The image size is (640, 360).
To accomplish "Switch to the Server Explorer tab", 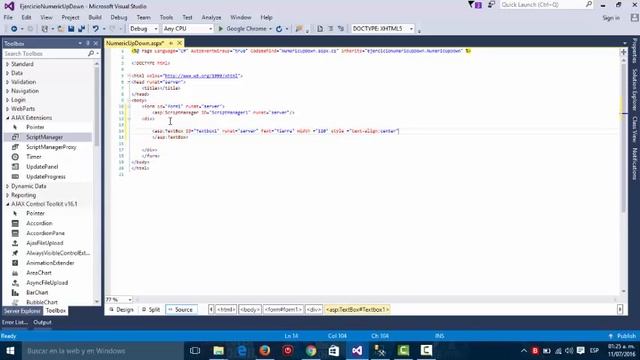I will pos(22,311).
